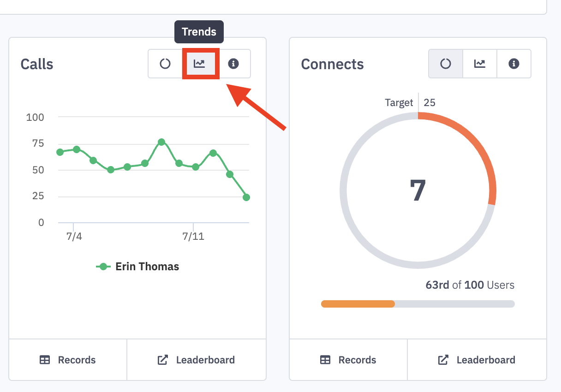Toggle the Erin Thomas legend entry
The image size is (561, 392).
137,267
